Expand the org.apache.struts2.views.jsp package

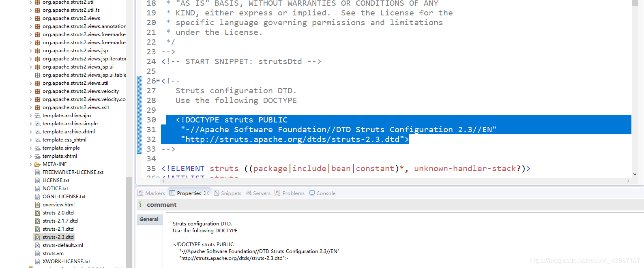30,51
